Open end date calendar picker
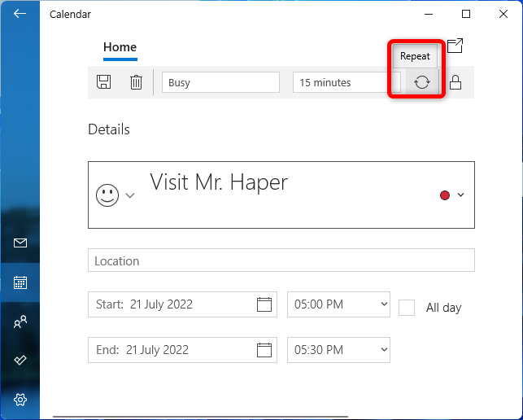Screen dimensions: 523x420 coord(264,350)
